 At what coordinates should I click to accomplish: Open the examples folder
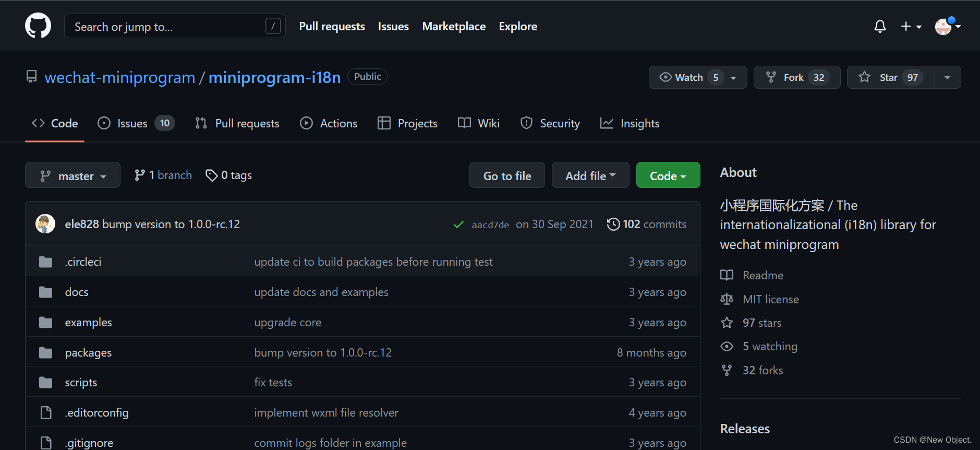89,322
